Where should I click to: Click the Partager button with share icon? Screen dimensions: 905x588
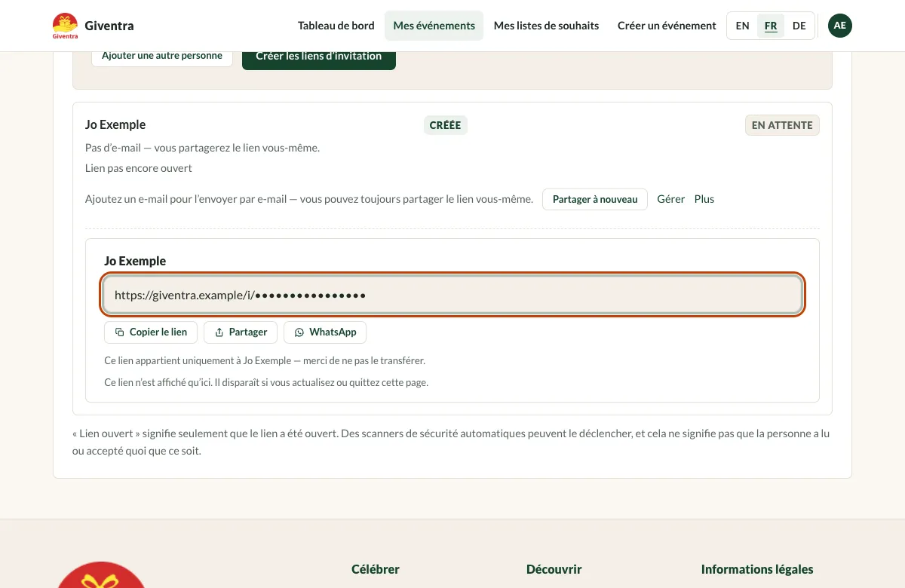click(241, 332)
